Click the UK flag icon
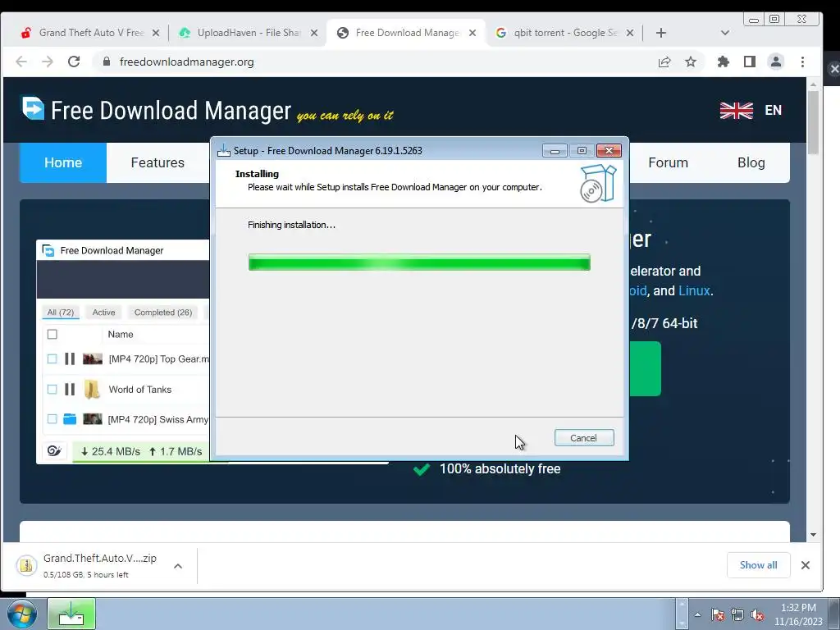The image size is (840, 630). click(736, 111)
